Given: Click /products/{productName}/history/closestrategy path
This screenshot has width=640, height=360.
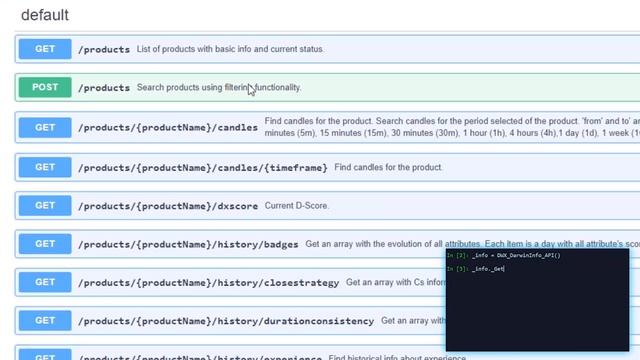Looking at the screenshot, I should click(209, 282).
